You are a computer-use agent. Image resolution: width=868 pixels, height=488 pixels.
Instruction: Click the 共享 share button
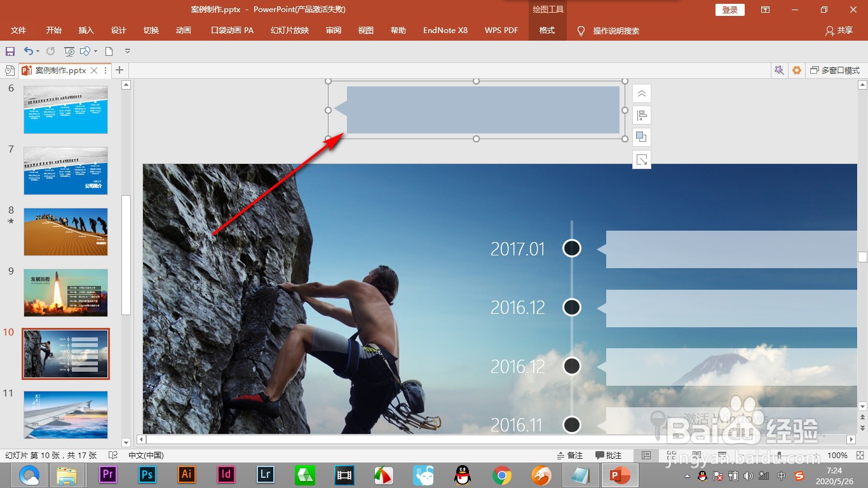[x=839, y=30]
